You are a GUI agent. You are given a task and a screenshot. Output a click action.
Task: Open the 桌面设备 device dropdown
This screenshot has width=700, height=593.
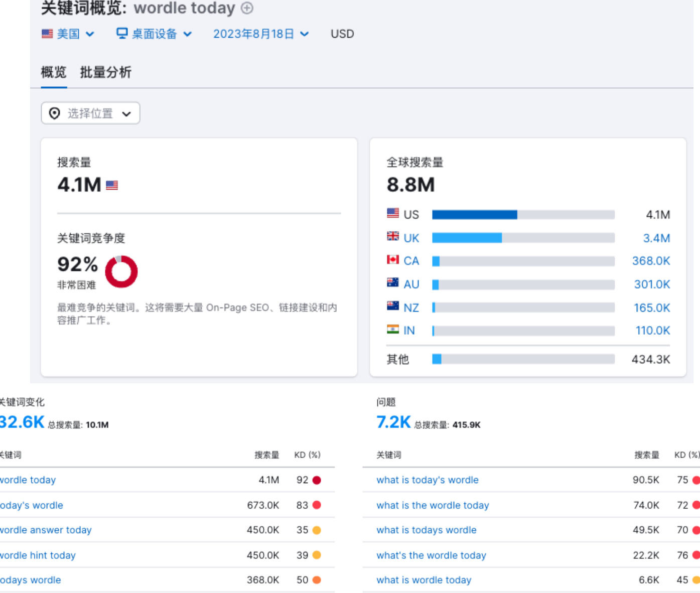(x=154, y=34)
